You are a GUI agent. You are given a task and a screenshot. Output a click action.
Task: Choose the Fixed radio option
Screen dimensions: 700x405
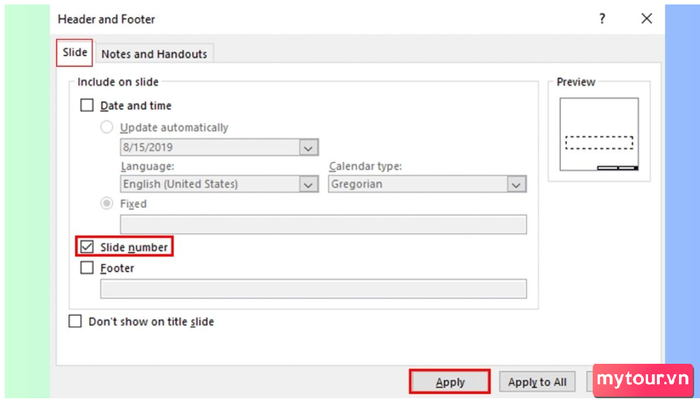click(x=107, y=203)
